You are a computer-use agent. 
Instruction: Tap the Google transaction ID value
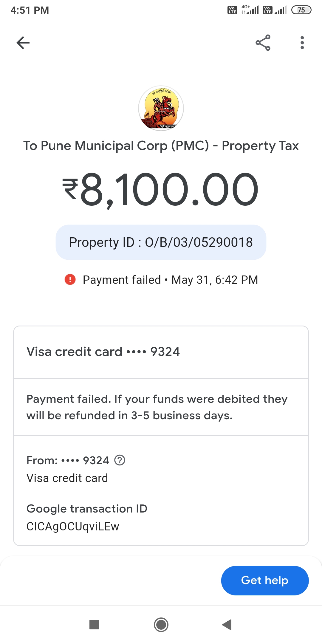coord(73,527)
